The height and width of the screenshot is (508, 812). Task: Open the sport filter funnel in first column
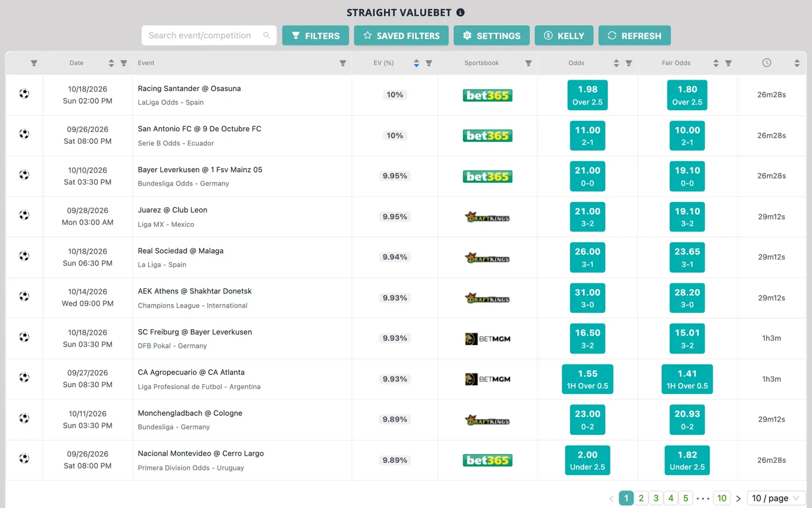(x=34, y=63)
